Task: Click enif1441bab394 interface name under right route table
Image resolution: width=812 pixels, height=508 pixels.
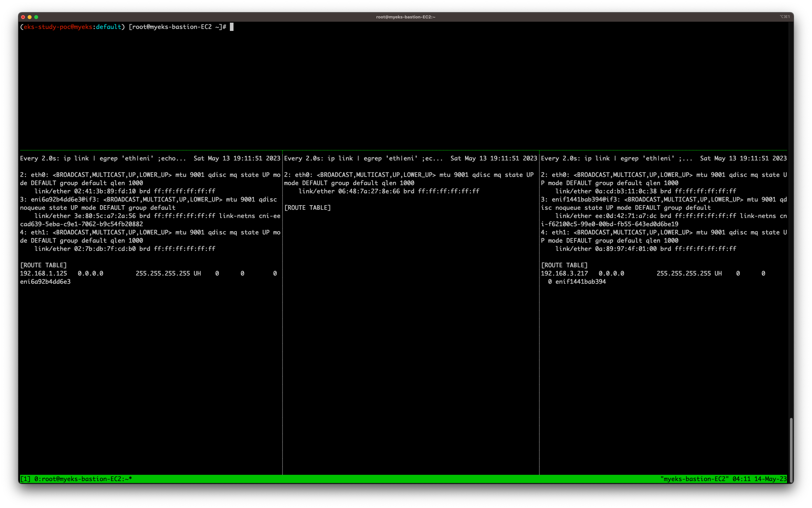Action: click(580, 282)
